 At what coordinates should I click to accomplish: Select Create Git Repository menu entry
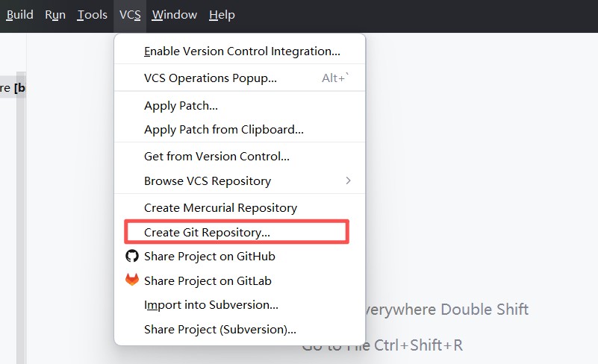pos(207,233)
